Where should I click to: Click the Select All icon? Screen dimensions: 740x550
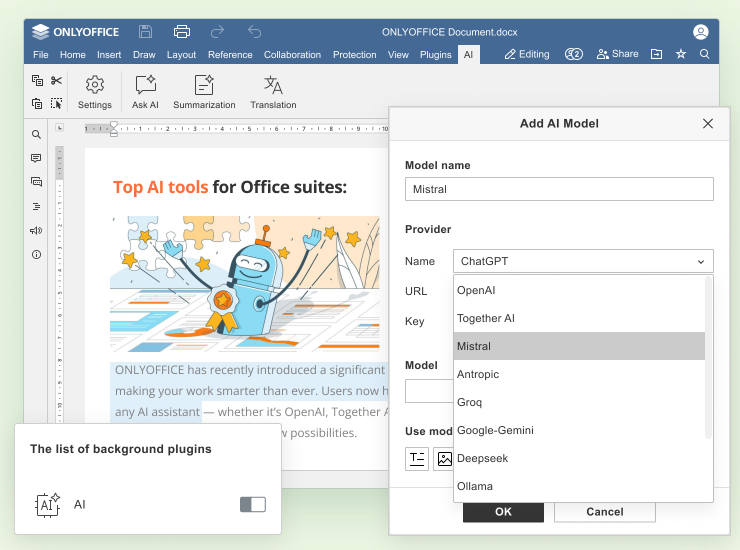57,103
